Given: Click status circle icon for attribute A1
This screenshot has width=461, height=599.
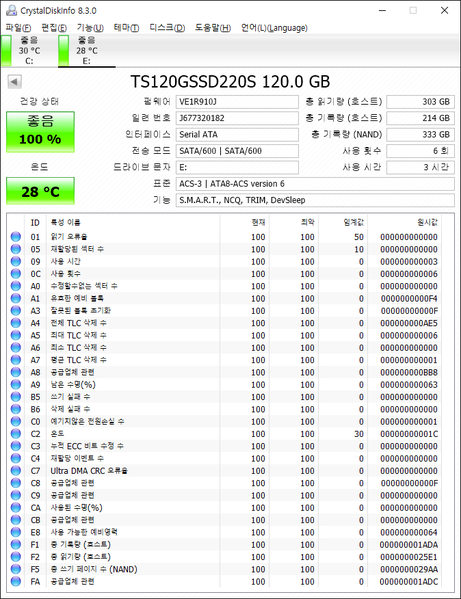Looking at the screenshot, I should point(16,298).
